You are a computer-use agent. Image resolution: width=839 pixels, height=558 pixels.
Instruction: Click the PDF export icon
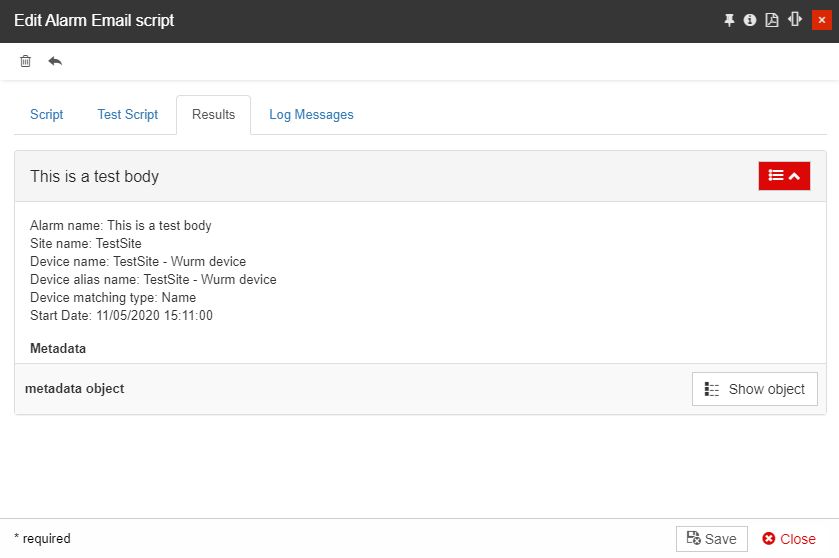(772, 20)
